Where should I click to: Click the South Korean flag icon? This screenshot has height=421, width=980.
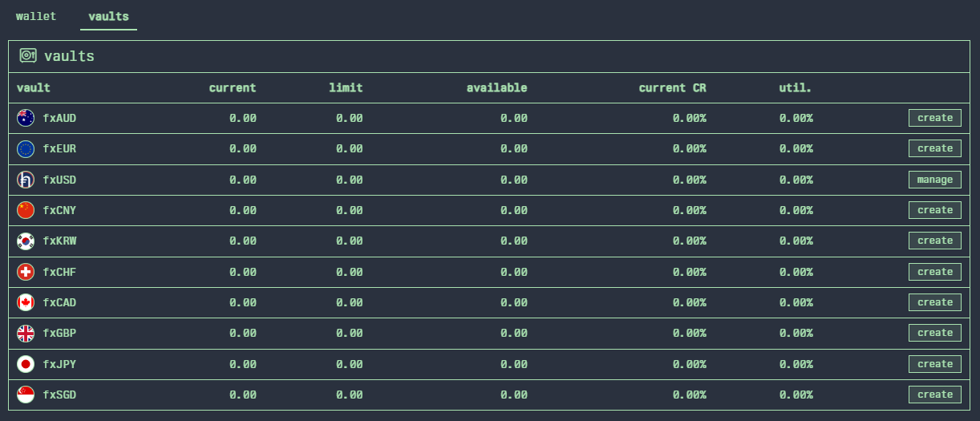pos(26,241)
